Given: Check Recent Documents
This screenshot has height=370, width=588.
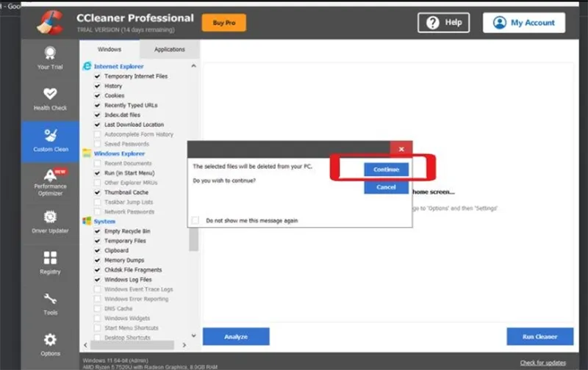Looking at the screenshot, I should point(97,163).
